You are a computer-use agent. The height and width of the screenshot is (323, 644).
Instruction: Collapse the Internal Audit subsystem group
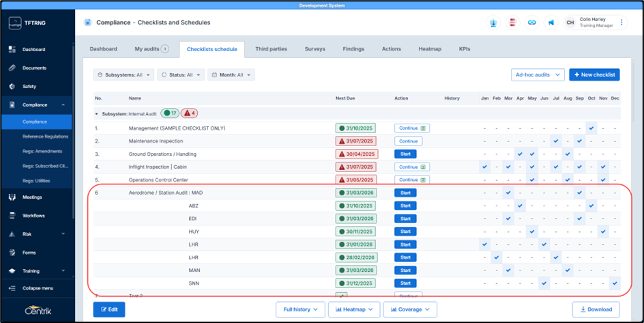(97, 113)
